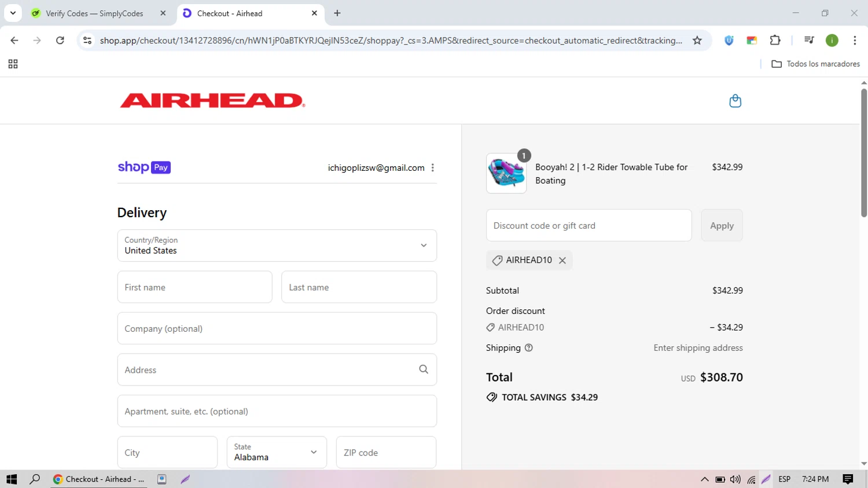Image resolution: width=868 pixels, height=488 pixels.
Task: Focus the First name field
Action: pyautogui.click(x=194, y=287)
